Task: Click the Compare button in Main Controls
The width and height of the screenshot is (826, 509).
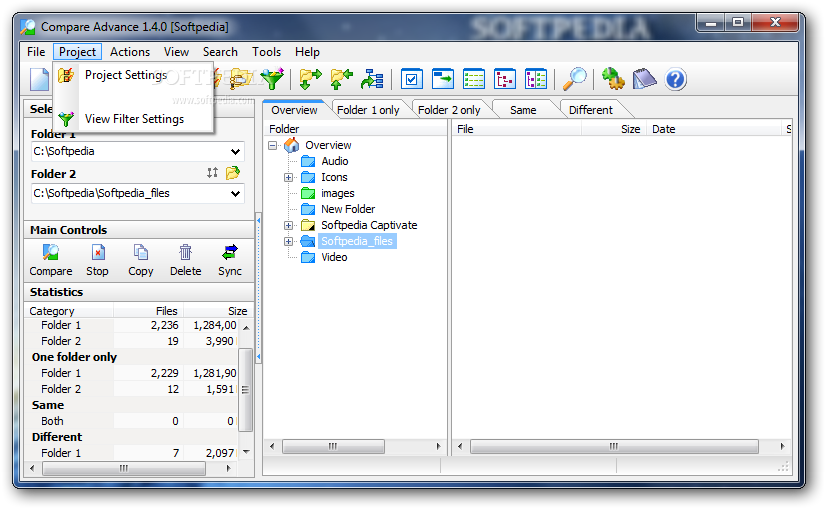Action: click(x=51, y=261)
